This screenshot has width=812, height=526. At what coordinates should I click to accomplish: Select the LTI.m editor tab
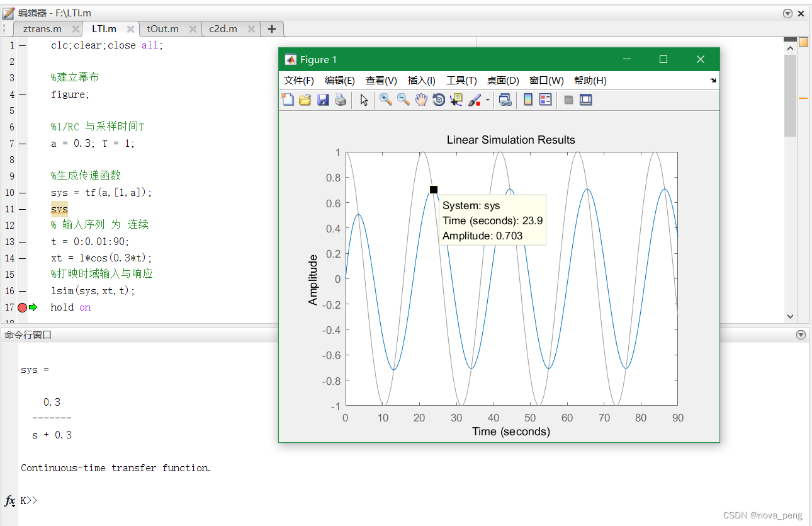pyautogui.click(x=104, y=29)
